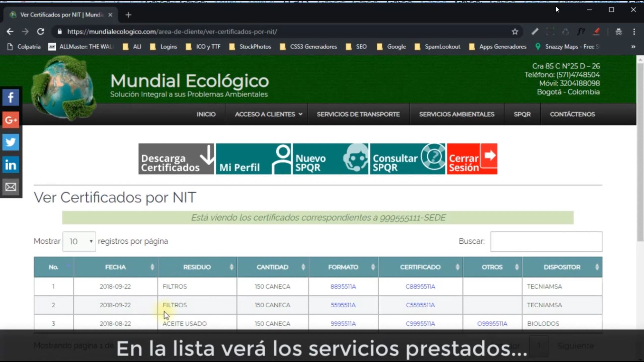
Task: Go back with the browser back arrow
Action: pos(10,32)
